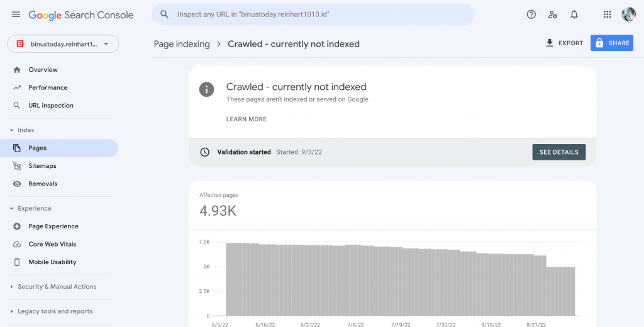Click the blue SHARE button
Image resolution: width=644 pixels, height=327 pixels.
click(611, 43)
